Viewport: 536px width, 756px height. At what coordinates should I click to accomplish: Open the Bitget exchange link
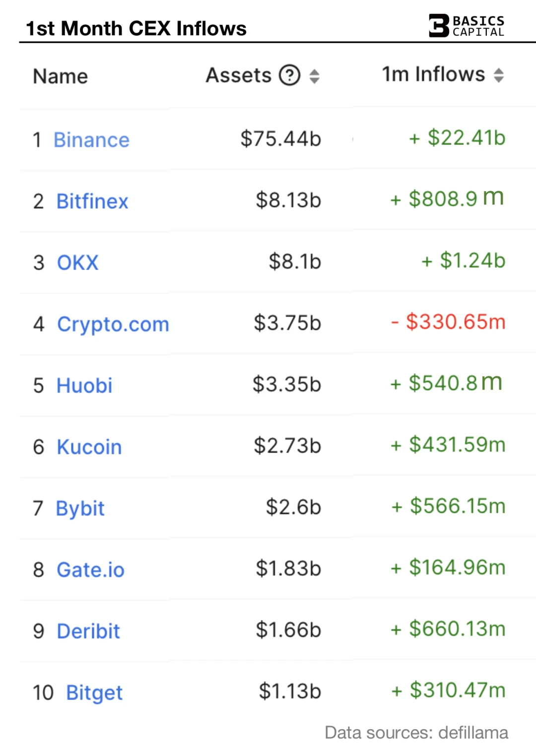[94, 692]
